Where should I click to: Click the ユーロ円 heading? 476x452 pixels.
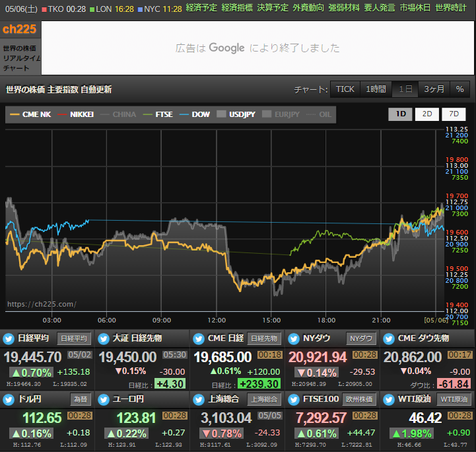(x=128, y=399)
